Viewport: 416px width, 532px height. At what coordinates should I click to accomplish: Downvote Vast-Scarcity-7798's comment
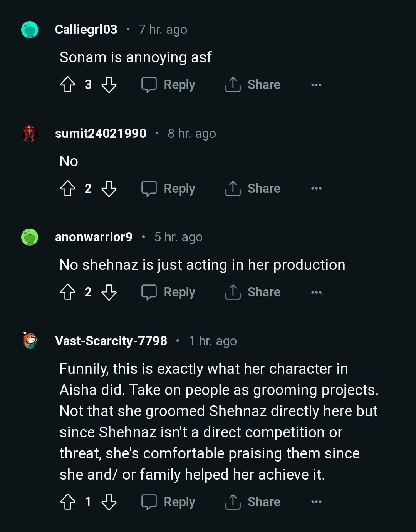click(109, 502)
